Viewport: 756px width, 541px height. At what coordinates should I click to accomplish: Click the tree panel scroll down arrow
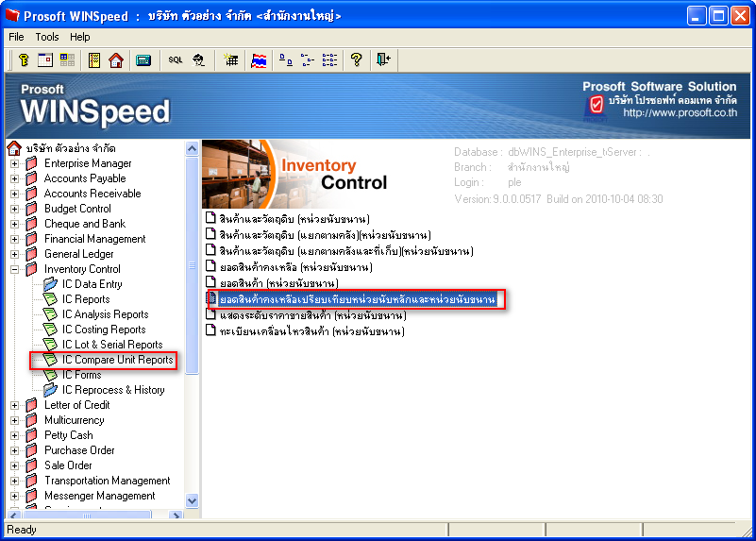(x=192, y=500)
